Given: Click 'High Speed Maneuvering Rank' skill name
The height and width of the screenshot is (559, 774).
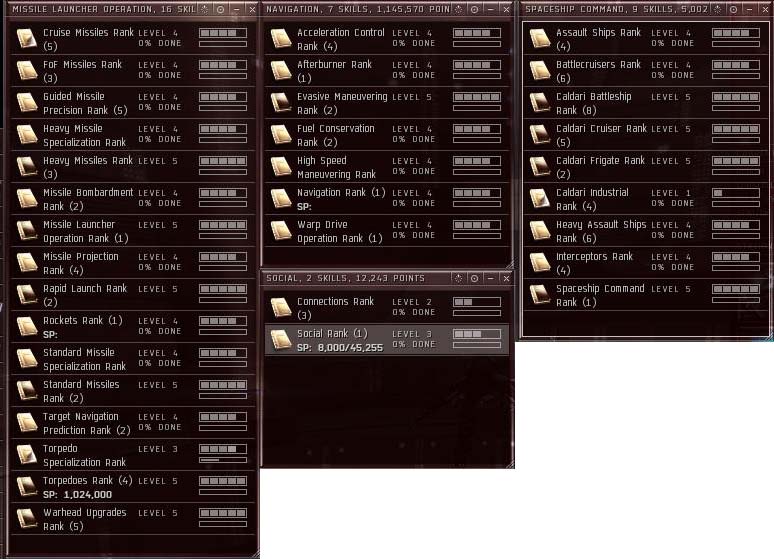Looking at the screenshot, I should tap(336, 167).
